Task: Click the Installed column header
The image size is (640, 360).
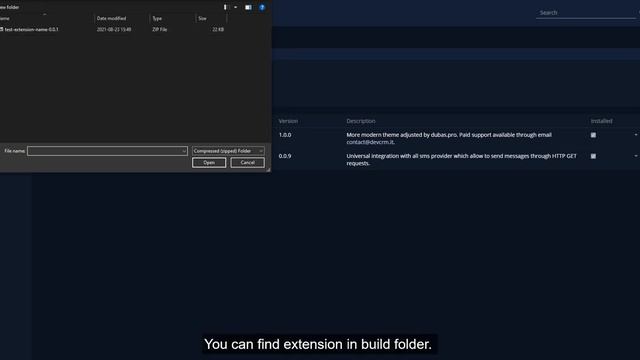Action: (x=602, y=121)
